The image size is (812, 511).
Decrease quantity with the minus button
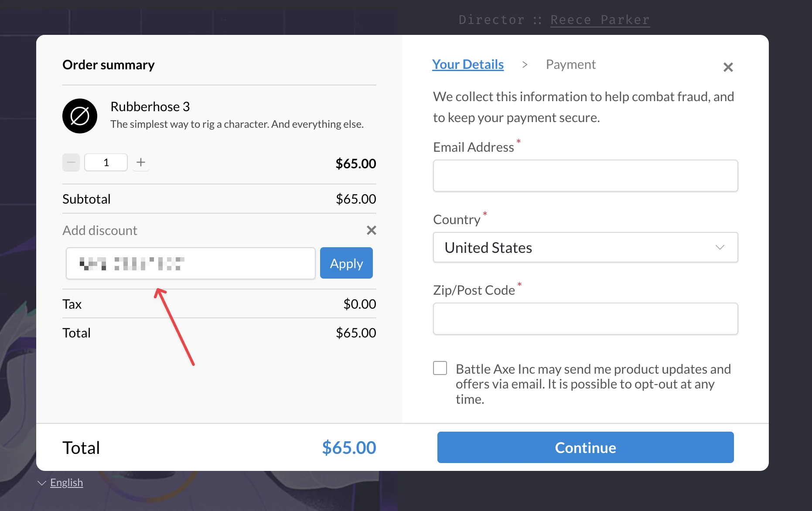coord(71,163)
